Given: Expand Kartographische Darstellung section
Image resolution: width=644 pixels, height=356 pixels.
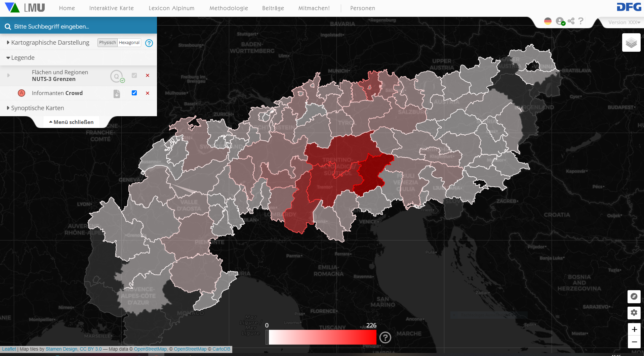Looking at the screenshot, I should tap(50, 43).
